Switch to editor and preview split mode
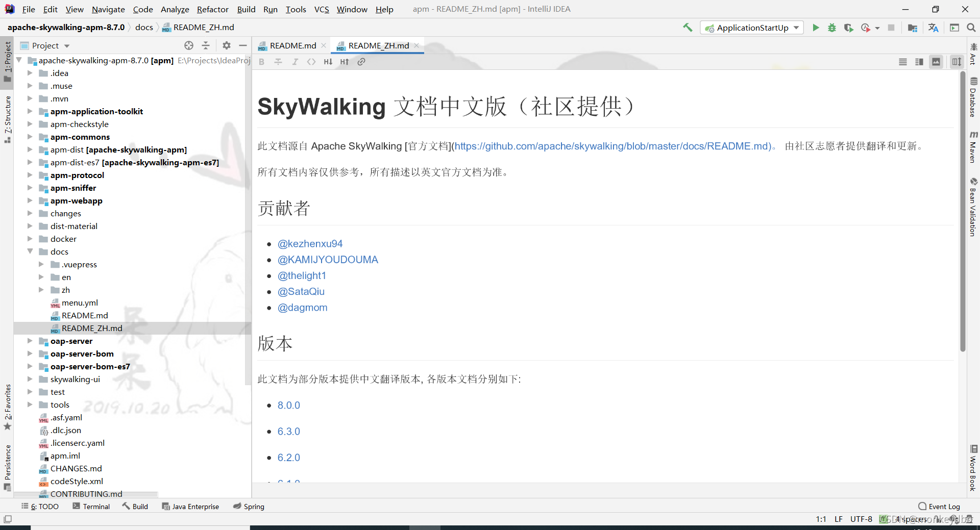 pyautogui.click(x=919, y=62)
